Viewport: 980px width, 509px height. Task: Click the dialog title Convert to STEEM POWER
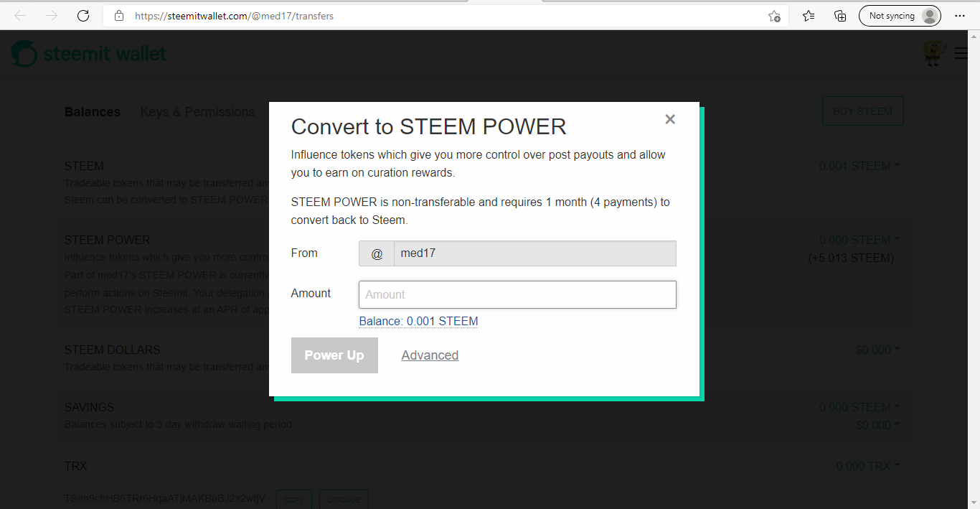tap(428, 127)
